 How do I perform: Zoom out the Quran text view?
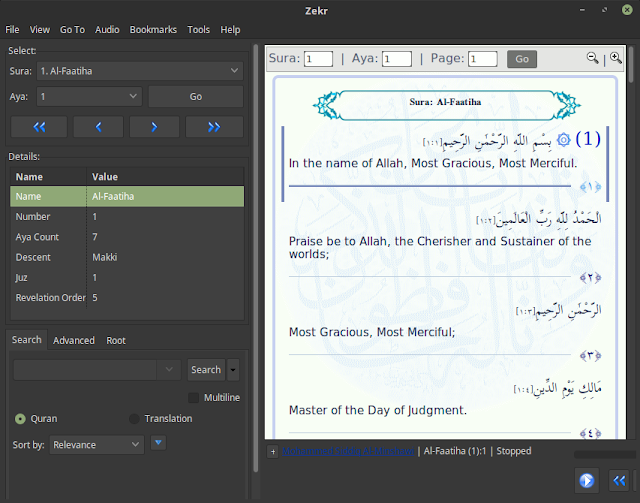[592, 58]
